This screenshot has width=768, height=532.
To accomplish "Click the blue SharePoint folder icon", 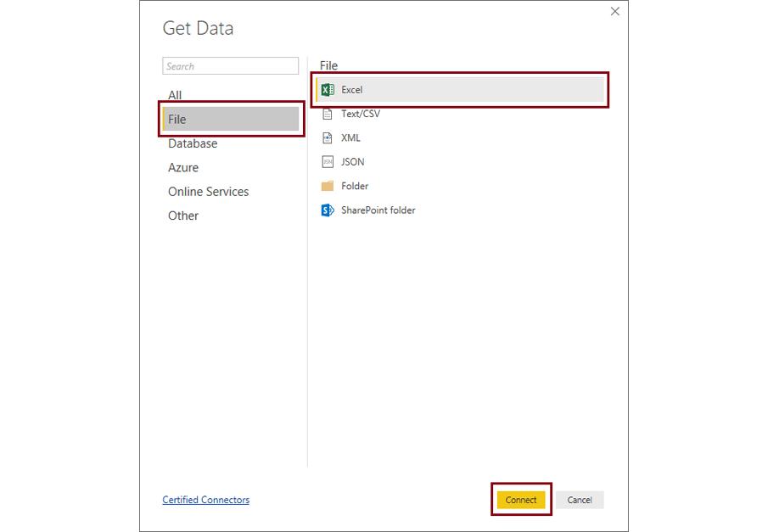I will [x=328, y=210].
